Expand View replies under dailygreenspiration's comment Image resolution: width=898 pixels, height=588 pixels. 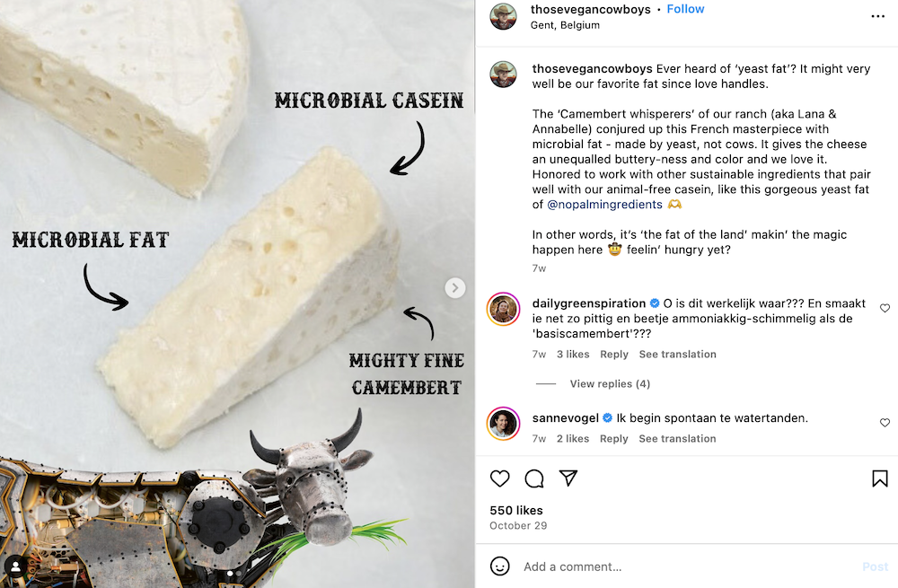tap(610, 383)
